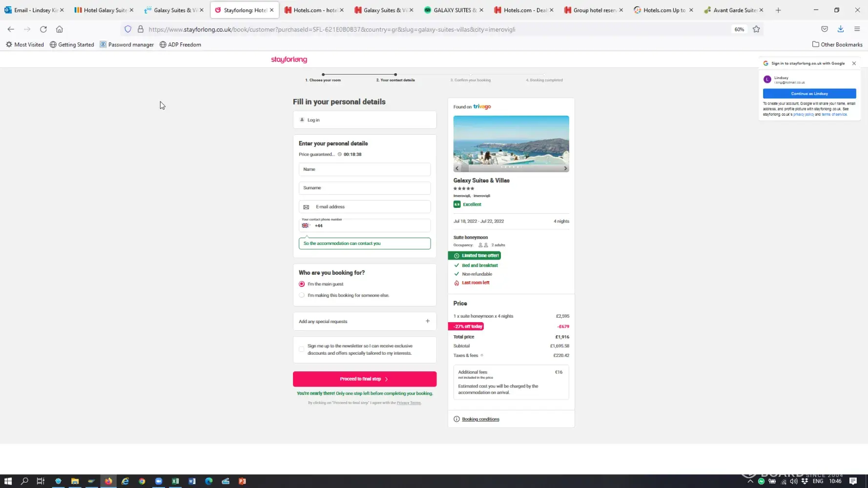The height and width of the screenshot is (488, 868).
Task: Open Windows taskbar search
Action: point(24,481)
